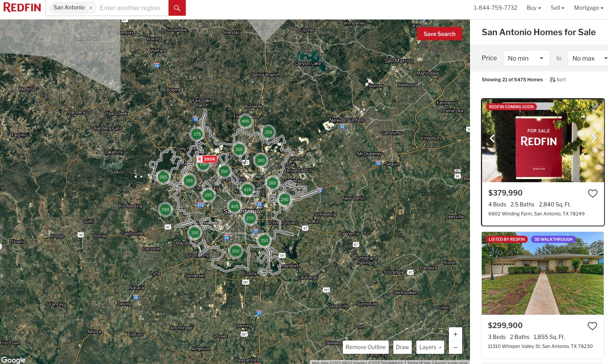
Task: Toggle the Draw map tool
Action: tap(402, 347)
